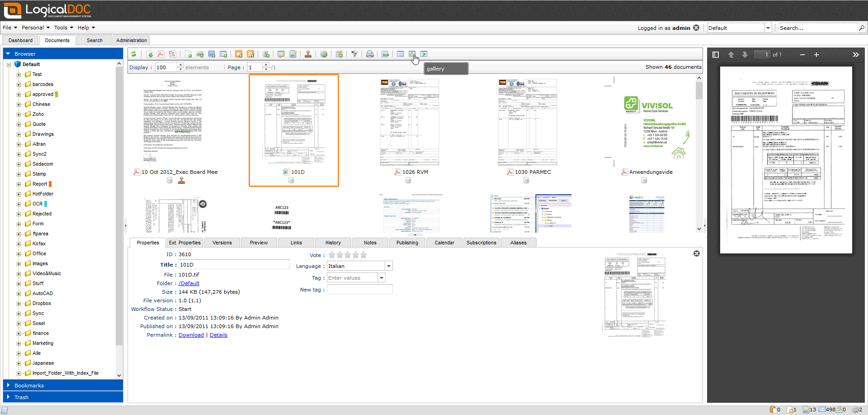This screenshot has height=415, width=868.
Task: Rate the document with the fifth vote star
Action: [x=363, y=255]
